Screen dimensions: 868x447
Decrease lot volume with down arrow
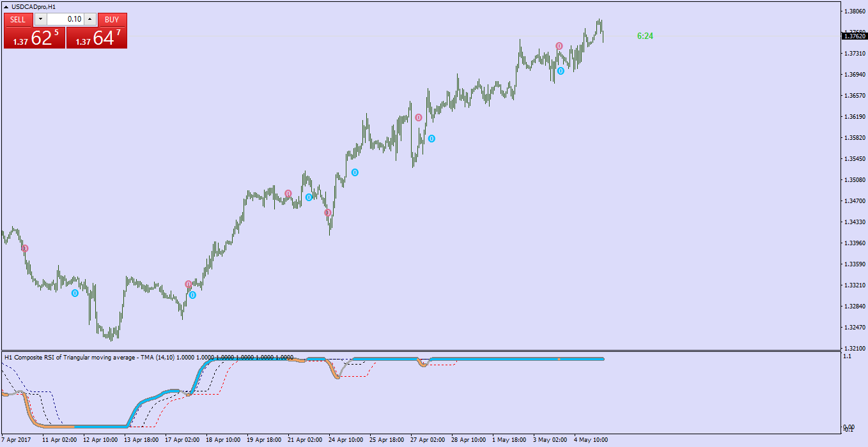tap(40, 19)
